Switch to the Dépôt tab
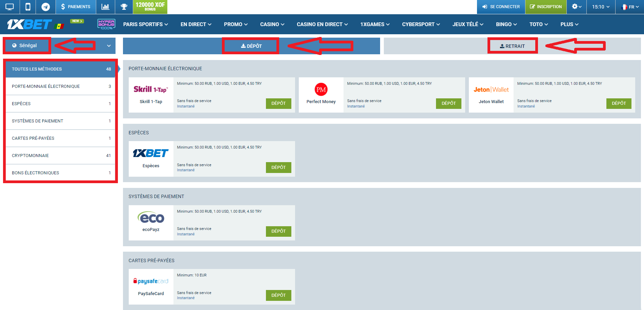This screenshot has width=644, height=310. pos(251,46)
